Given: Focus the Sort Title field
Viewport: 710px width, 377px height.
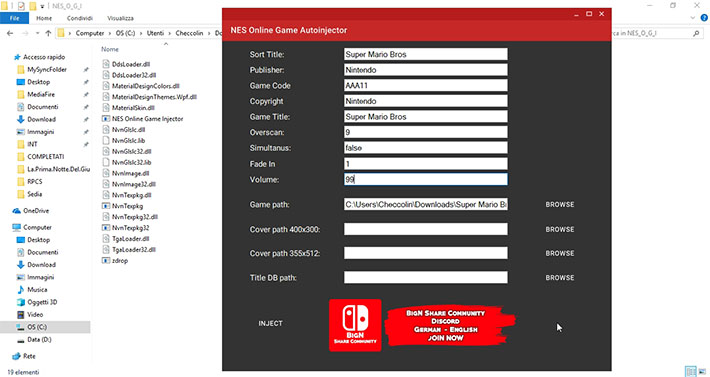Looking at the screenshot, I should tap(426, 54).
